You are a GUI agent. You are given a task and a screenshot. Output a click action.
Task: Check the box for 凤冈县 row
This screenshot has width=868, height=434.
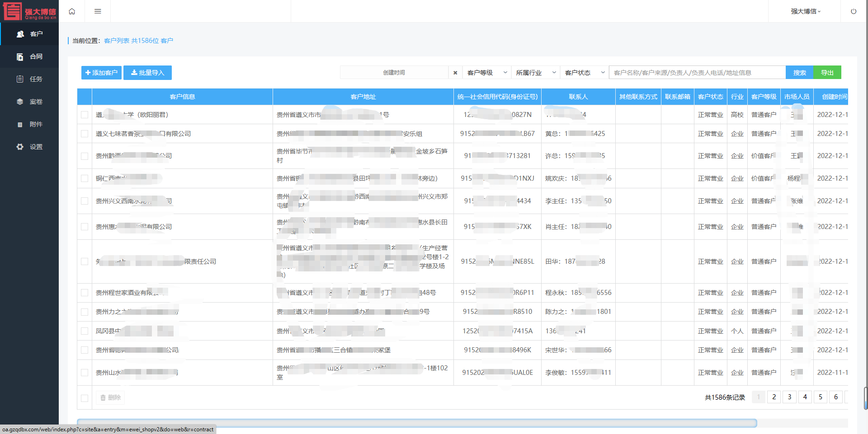coord(85,331)
